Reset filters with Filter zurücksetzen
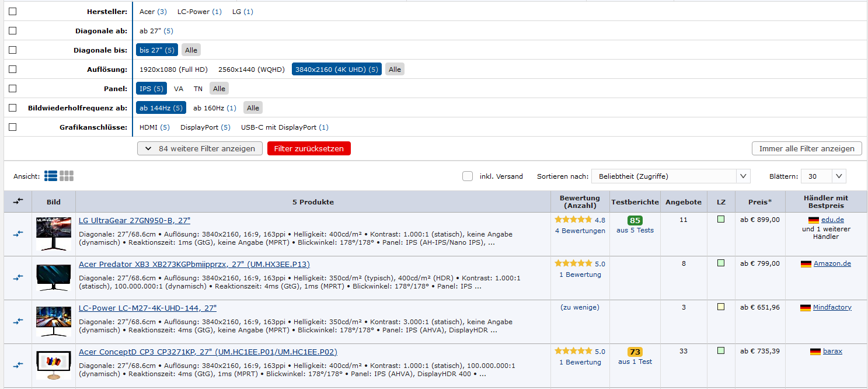 [x=309, y=148]
